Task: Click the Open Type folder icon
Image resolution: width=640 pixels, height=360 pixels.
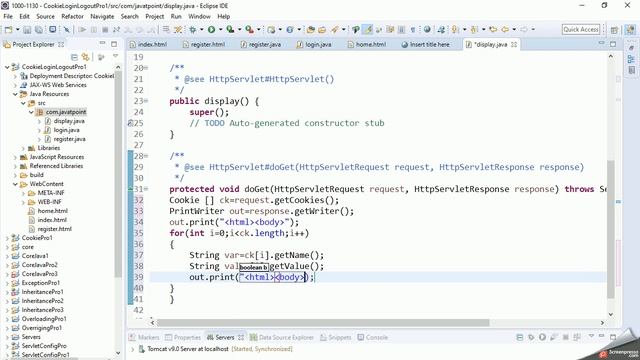Action: pos(311,29)
